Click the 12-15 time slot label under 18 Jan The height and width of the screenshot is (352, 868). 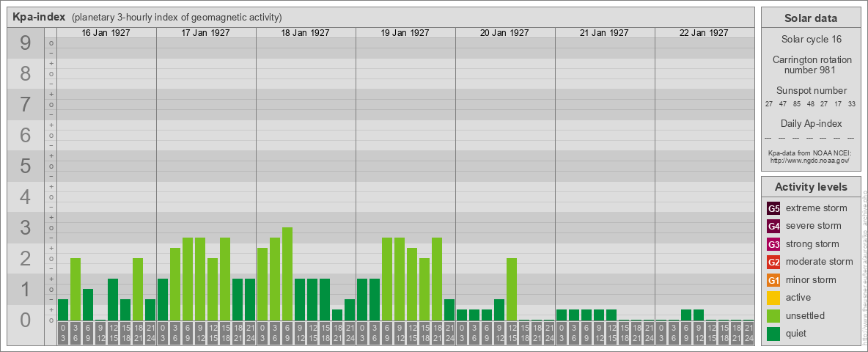tap(312, 333)
